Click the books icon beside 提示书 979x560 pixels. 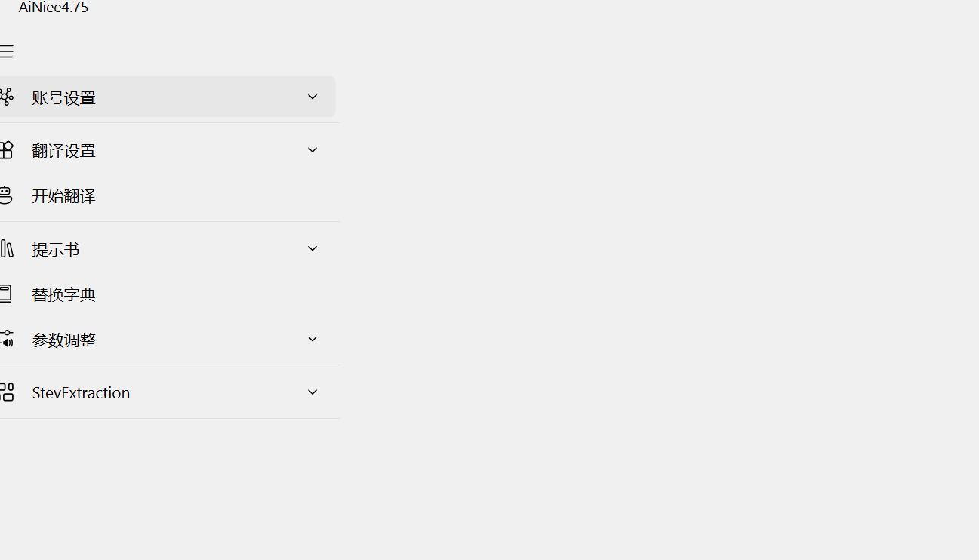pos(7,248)
